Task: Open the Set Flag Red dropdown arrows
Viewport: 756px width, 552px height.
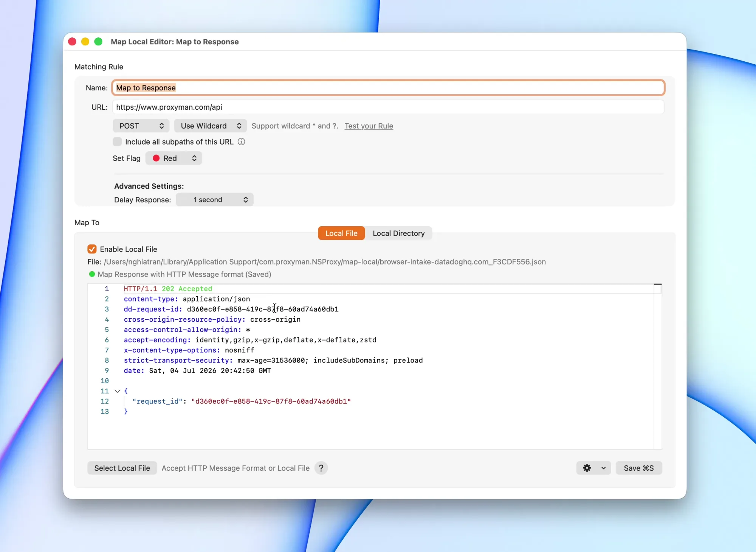Action: (194, 158)
